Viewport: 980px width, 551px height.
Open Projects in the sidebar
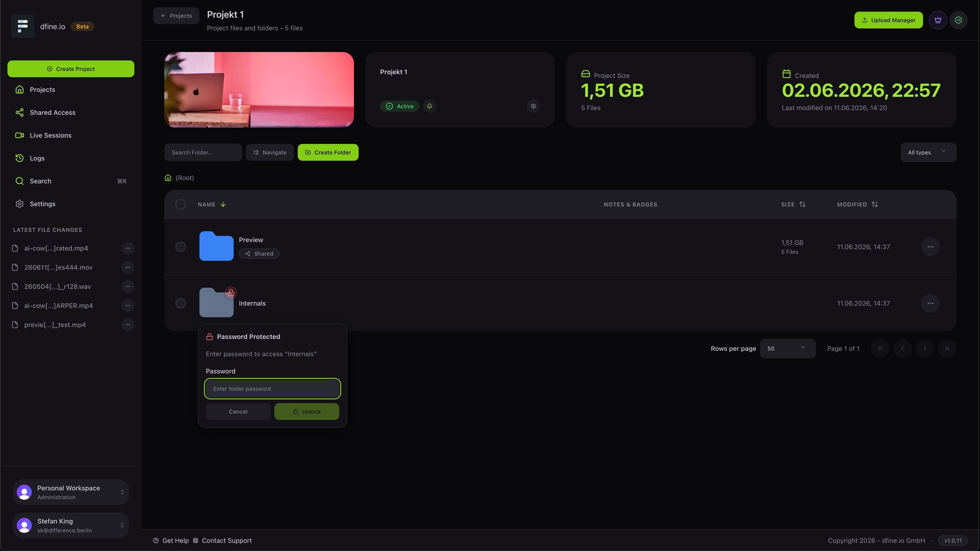(71, 90)
